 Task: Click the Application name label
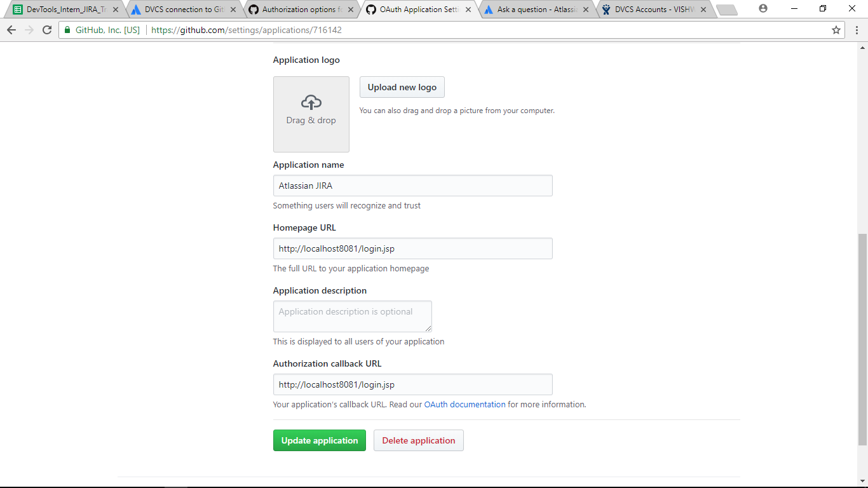308,165
